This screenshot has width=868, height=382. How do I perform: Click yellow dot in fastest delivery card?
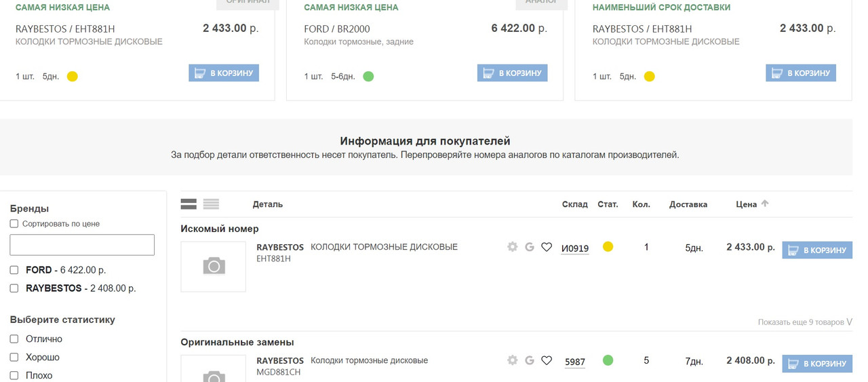tap(649, 76)
